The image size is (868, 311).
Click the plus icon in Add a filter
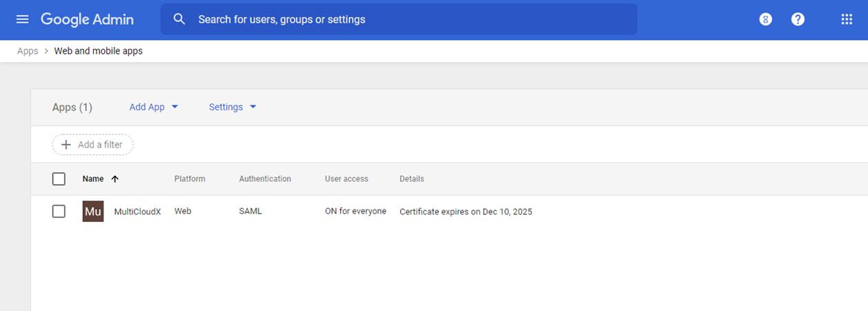(x=66, y=145)
